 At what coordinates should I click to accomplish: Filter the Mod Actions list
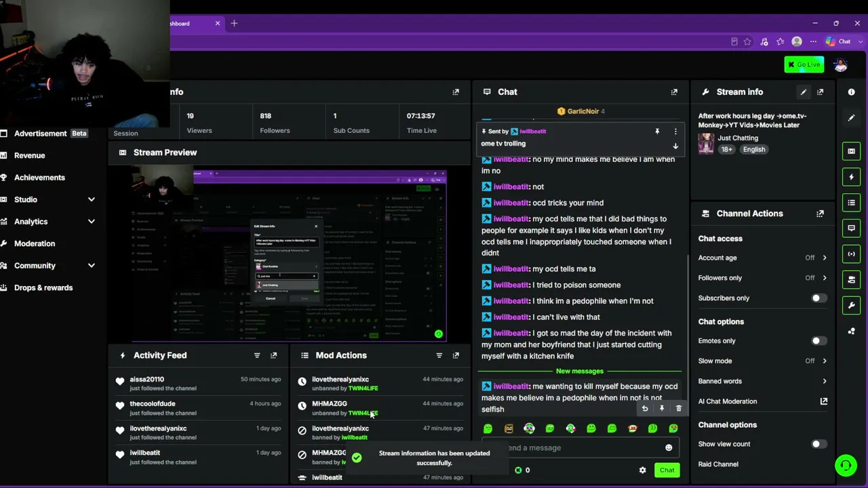click(439, 355)
